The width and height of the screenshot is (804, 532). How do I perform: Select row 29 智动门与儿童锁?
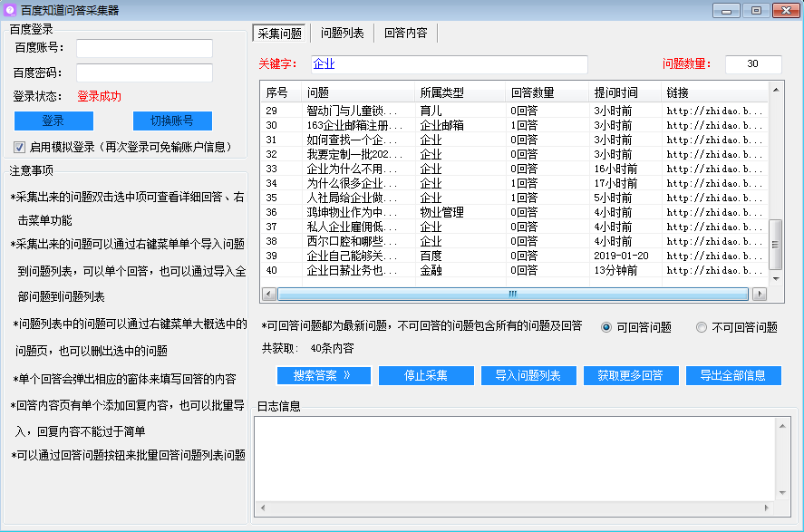[514, 111]
